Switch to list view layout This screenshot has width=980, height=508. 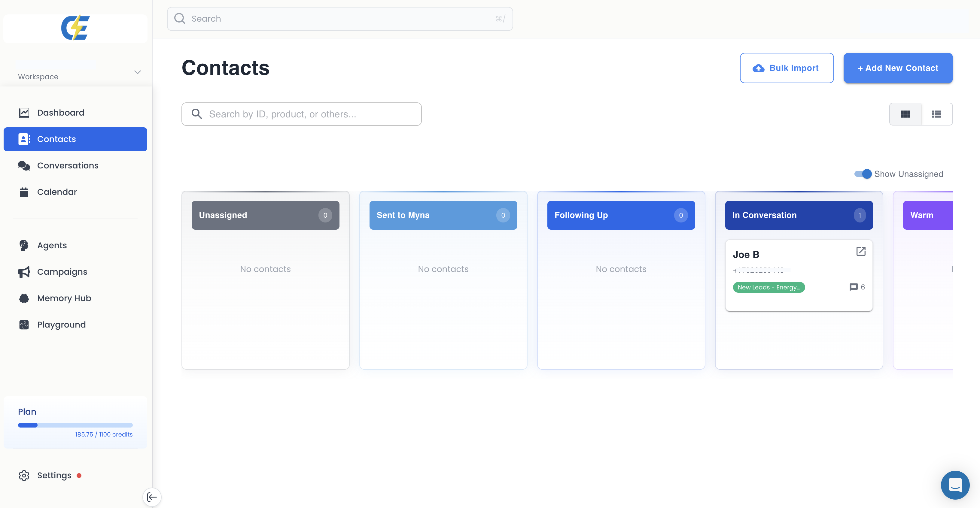(936, 114)
